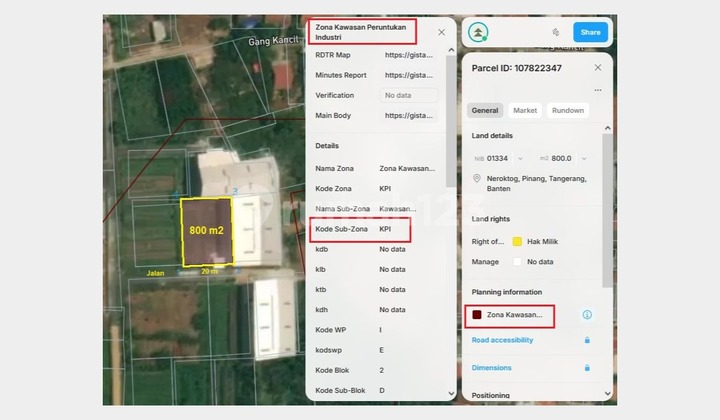
Task: Click the Verification No data field
Action: tap(409, 95)
